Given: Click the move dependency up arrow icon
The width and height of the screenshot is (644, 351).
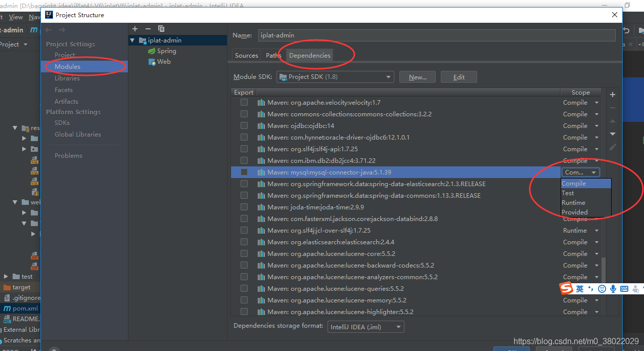Looking at the screenshot, I should click(x=612, y=121).
